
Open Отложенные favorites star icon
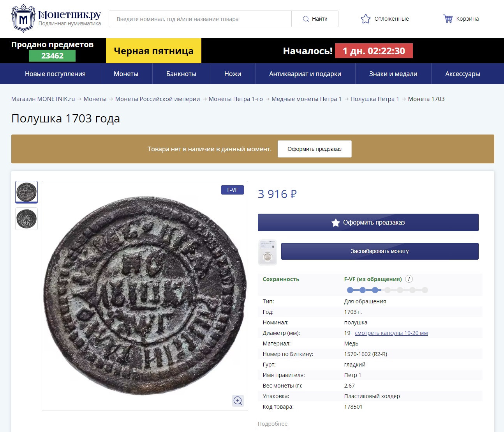[x=365, y=19]
